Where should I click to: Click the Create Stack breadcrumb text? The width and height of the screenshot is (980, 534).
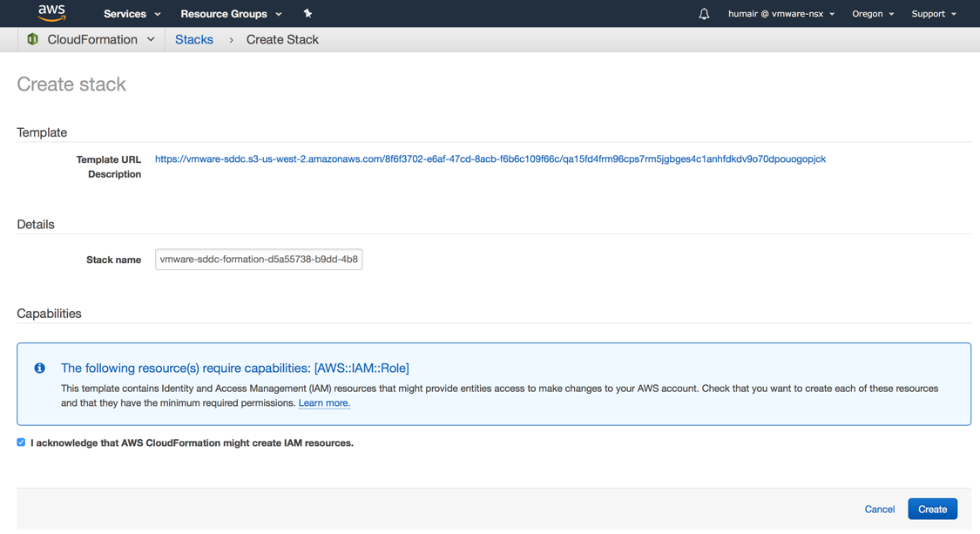(x=282, y=39)
